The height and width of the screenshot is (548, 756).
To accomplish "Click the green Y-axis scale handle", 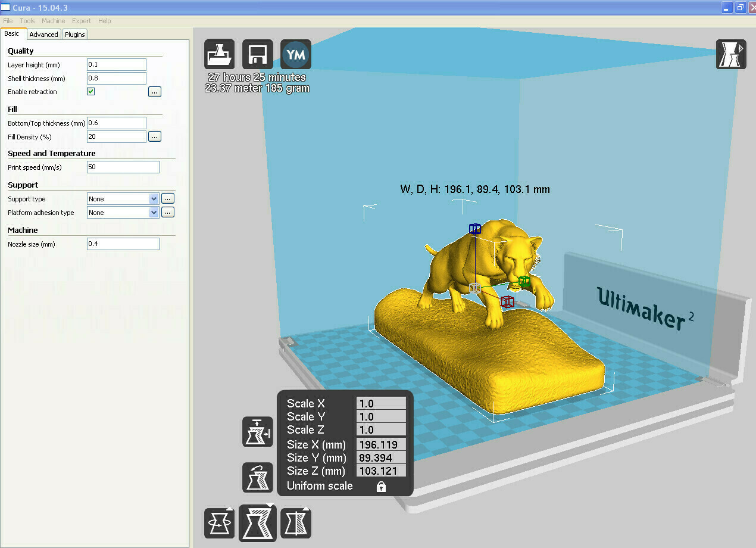I will [524, 281].
